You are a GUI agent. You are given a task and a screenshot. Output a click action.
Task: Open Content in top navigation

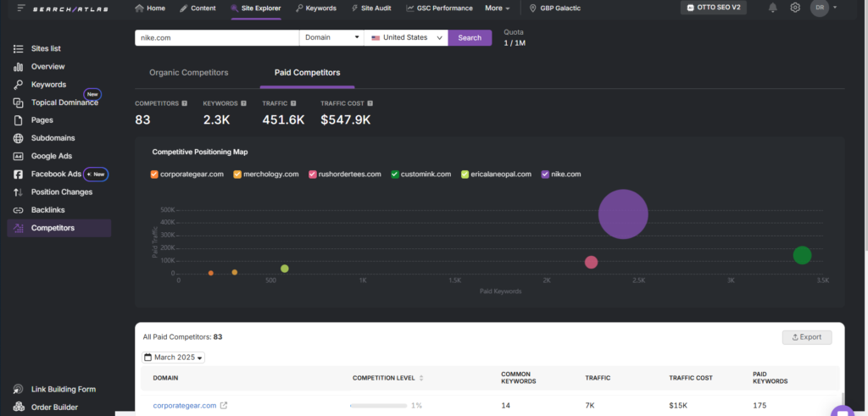[198, 8]
